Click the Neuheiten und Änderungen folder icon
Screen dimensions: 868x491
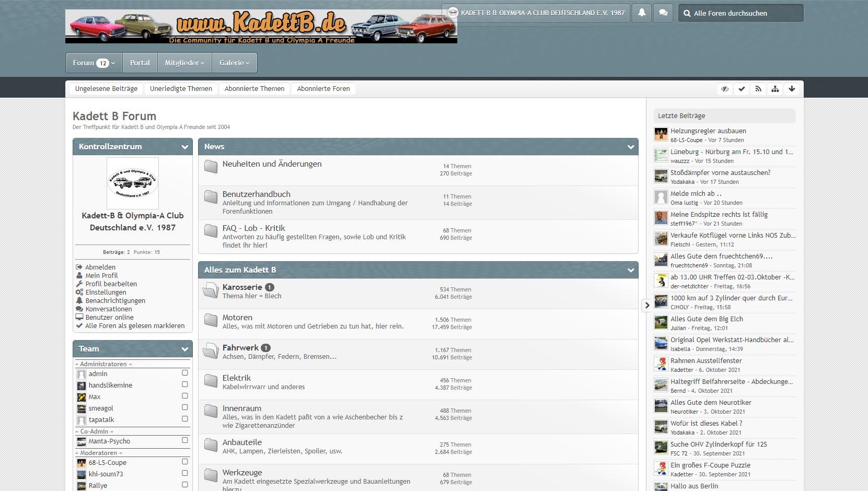211,167
